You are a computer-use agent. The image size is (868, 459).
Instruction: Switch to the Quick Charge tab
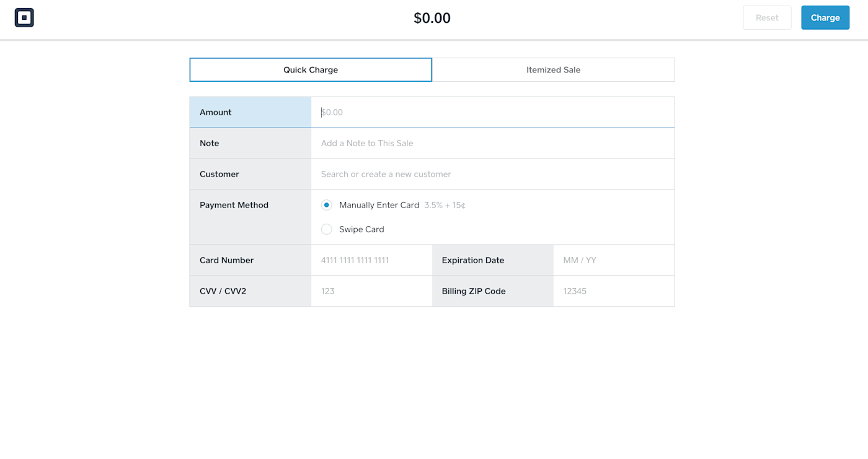pos(310,69)
